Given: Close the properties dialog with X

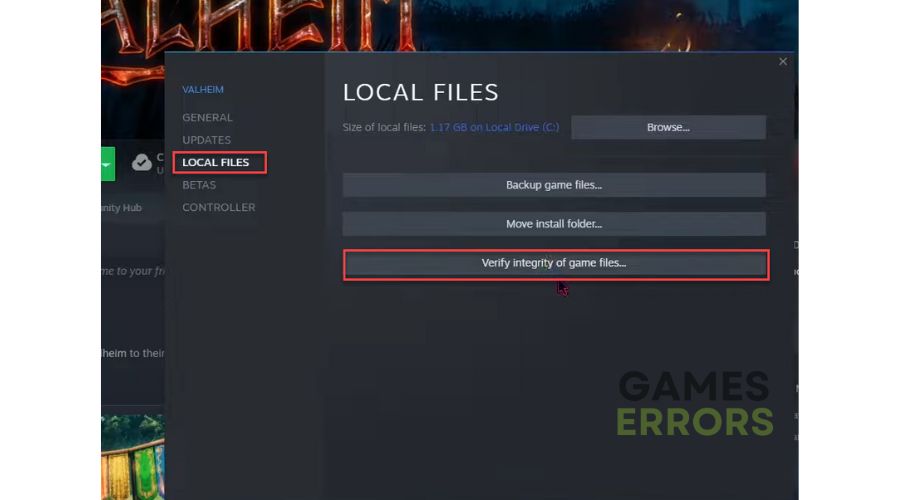Looking at the screenshot, I should point(783,61).
